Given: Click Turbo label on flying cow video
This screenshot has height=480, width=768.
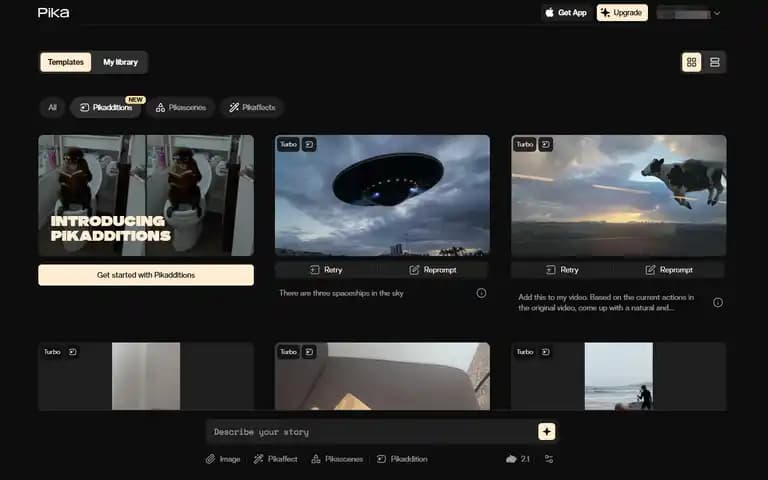Looking at the screenshot, I should pos(525,144).
